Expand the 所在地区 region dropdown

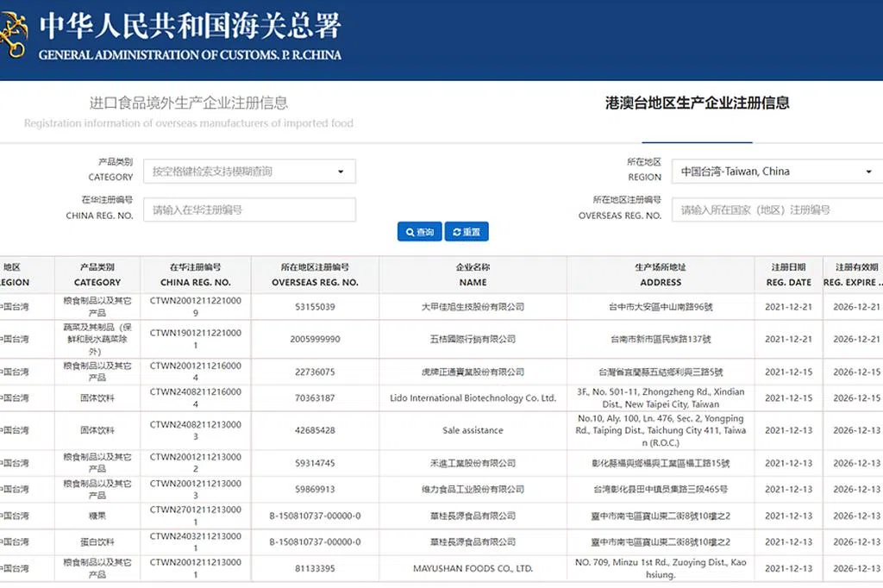pyautogui.click(x=776, y=171)
